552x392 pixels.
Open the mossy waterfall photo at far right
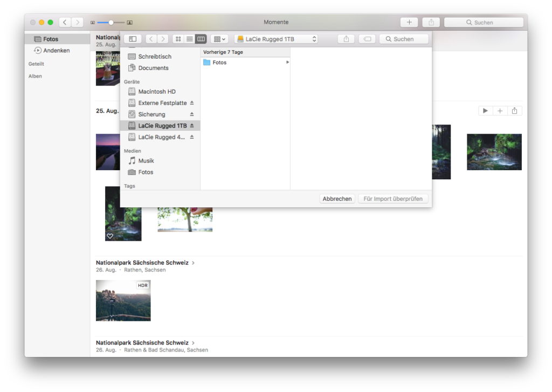(x=494, y=152)
